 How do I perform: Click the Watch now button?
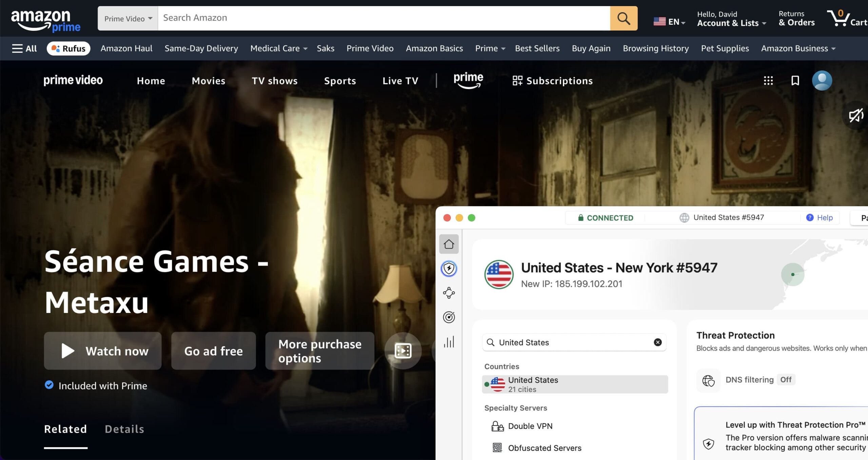click(x=103, y=351)
